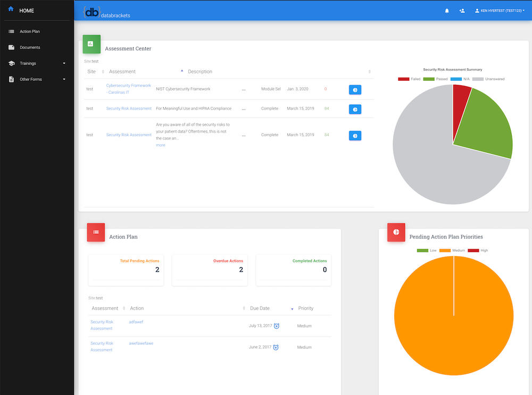Sort table by Due Date column header
The height and width of the screenshot is (395, 532).
point(260,308)
